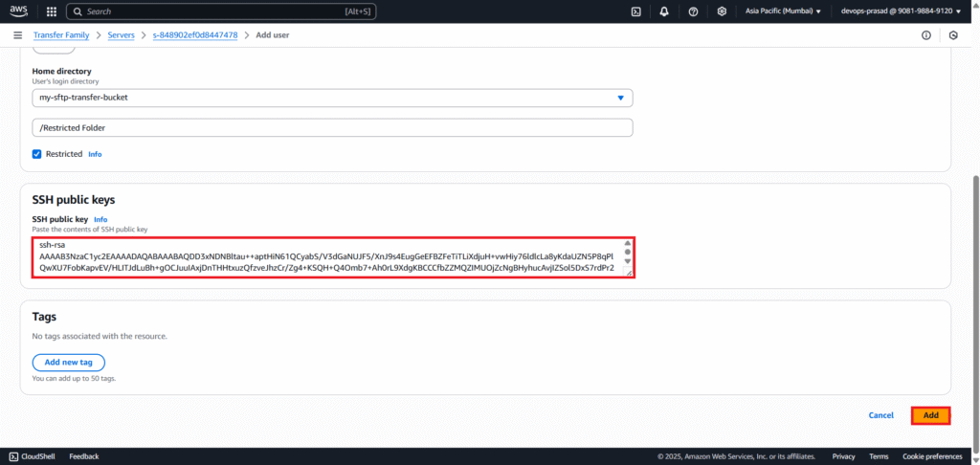Open the devops-prasad account menu
Image resolution: width=980 pixels, height=465 pixels.
pos(902,11)
